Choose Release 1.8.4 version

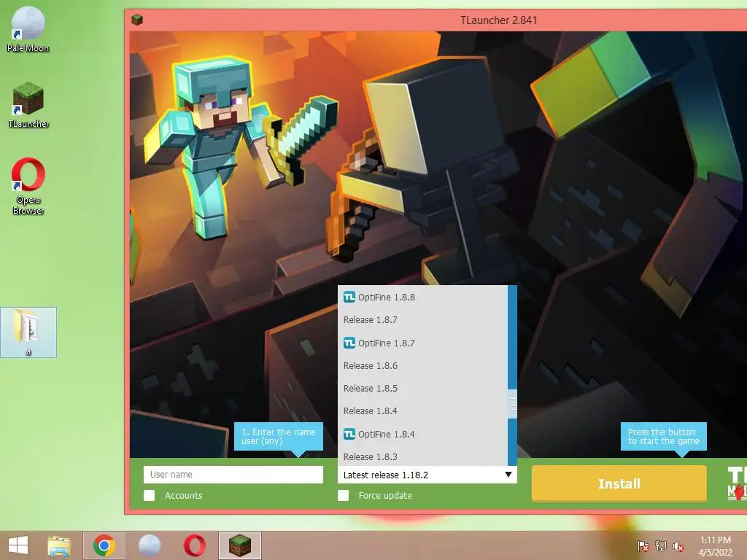422,411
